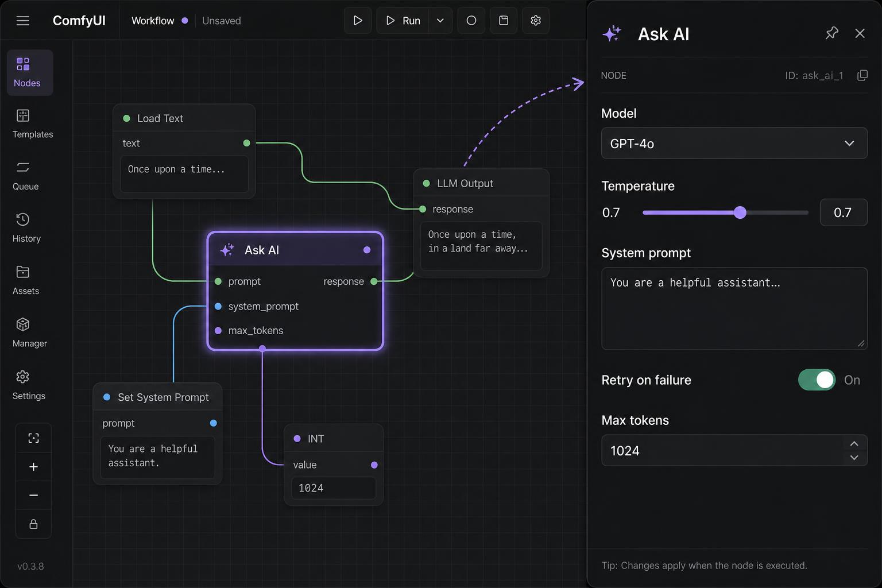Click the prompt input port on Ask AI
The height and width of the screenshot is (588, 882).
pos(218,281)
